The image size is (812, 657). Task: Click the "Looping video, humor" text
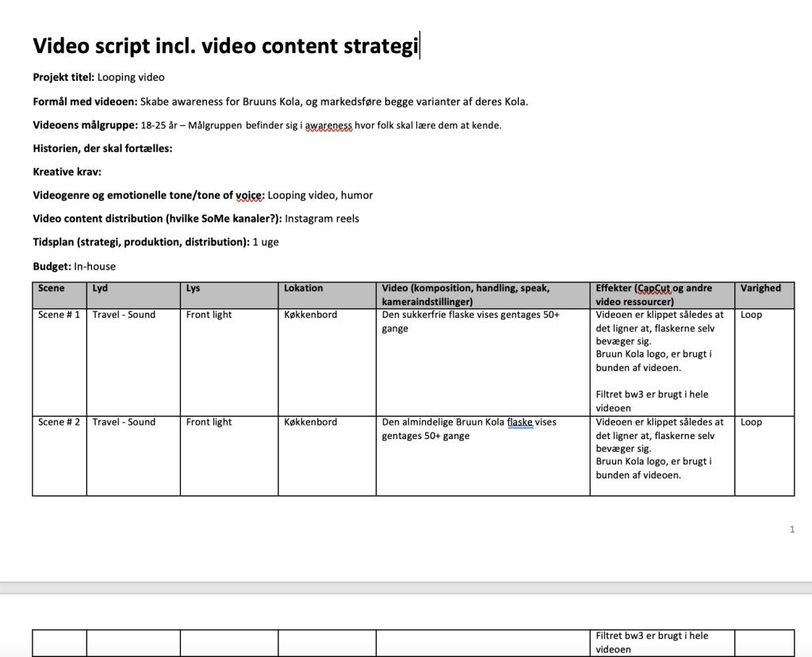click(320, 195)
